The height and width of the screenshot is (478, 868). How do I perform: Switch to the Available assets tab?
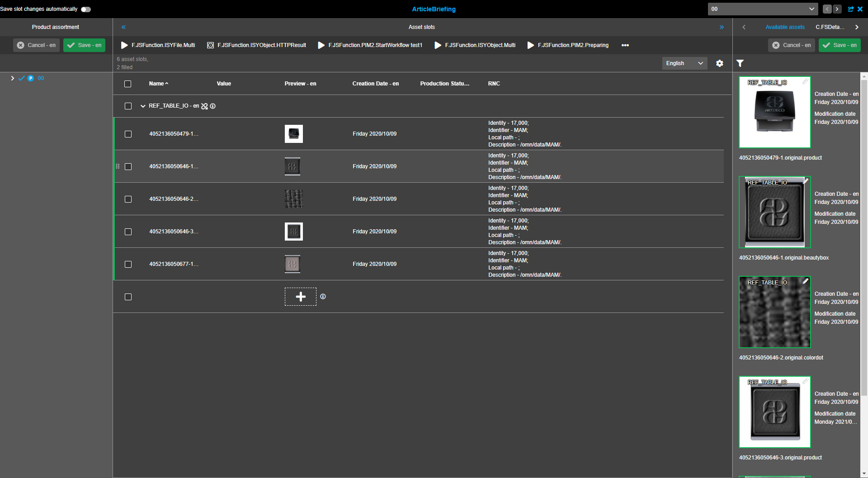click(785, 27)
